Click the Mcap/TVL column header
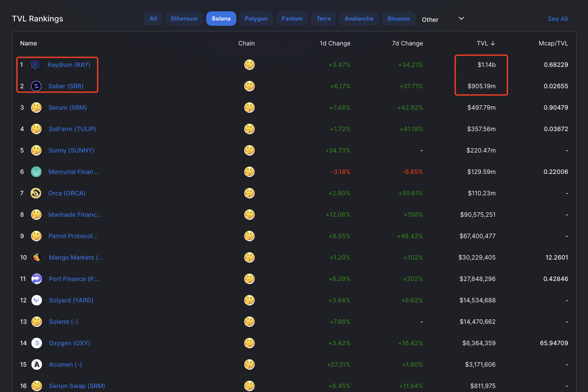 point(553,43)
